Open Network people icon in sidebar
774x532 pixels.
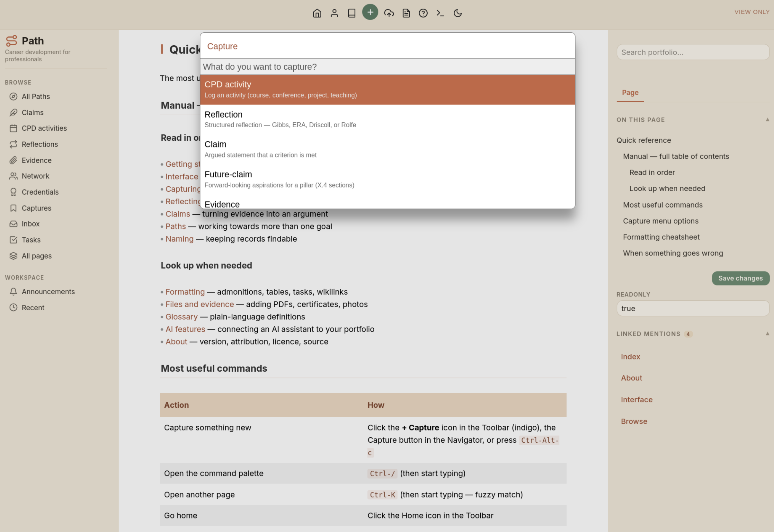[x=13, y=176]
